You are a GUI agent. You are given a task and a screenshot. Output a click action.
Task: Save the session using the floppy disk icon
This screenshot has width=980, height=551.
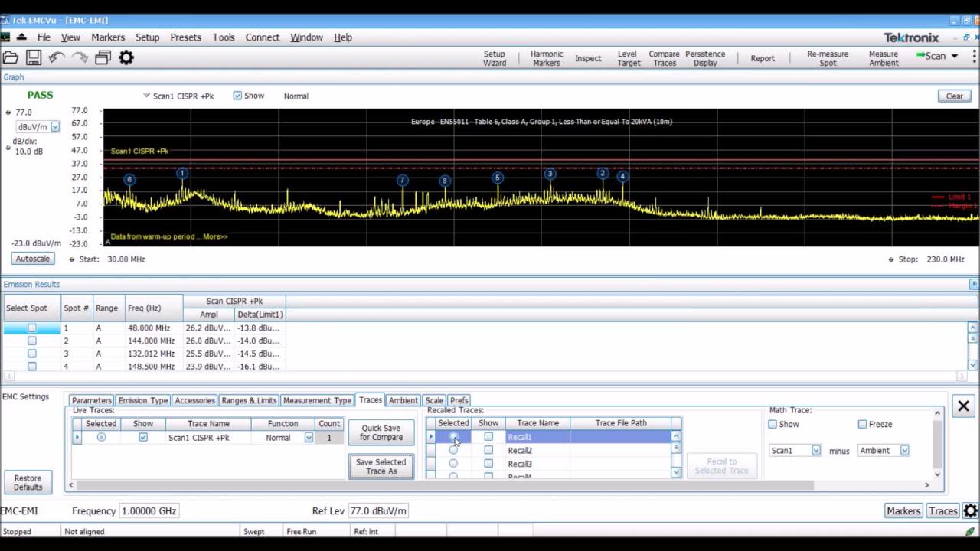[34, 57]
